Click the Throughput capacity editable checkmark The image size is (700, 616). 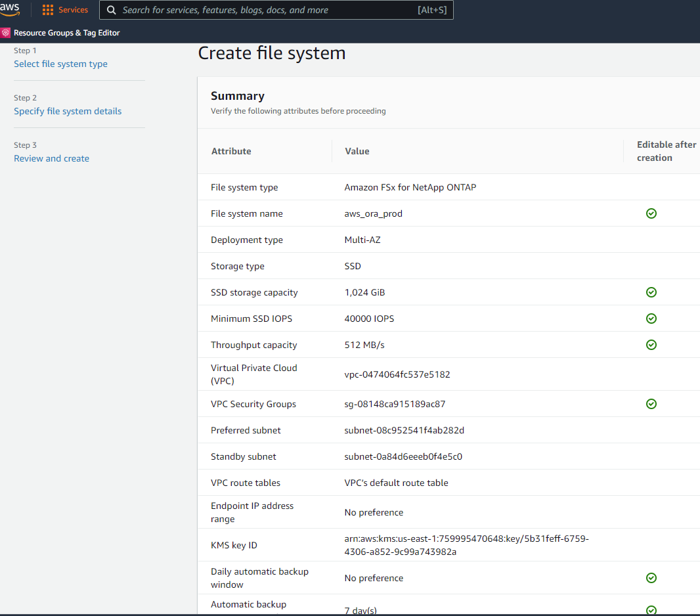[x=651, y=345]
